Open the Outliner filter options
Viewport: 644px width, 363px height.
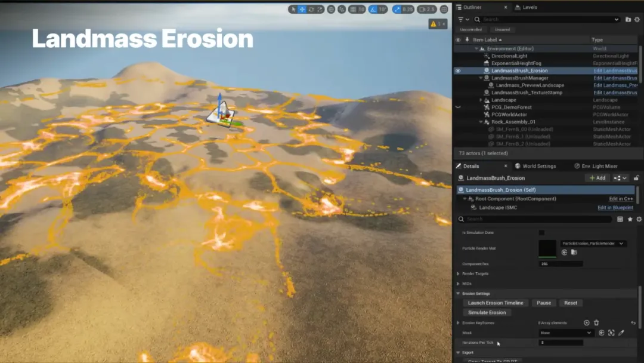[463, 19]
